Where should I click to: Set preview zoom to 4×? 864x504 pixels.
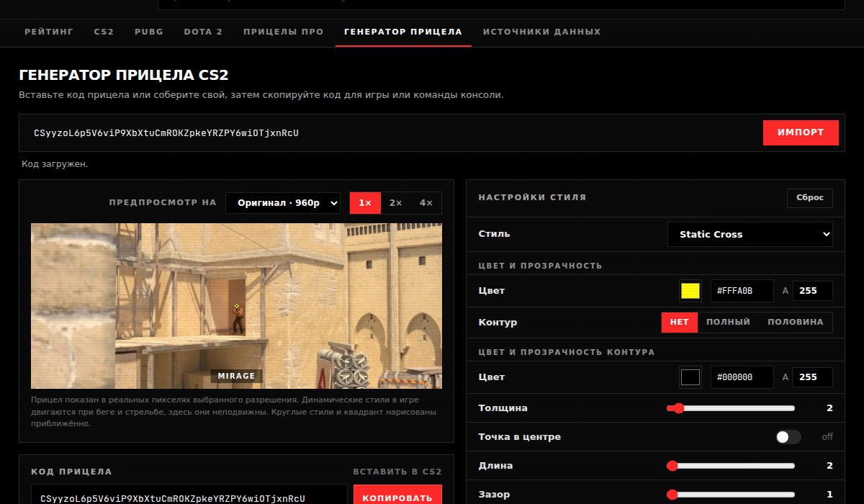click(426, 203)
